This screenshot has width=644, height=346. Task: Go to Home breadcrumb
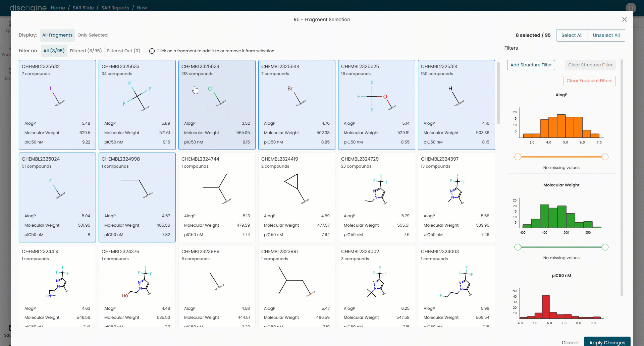pos(58,8)
